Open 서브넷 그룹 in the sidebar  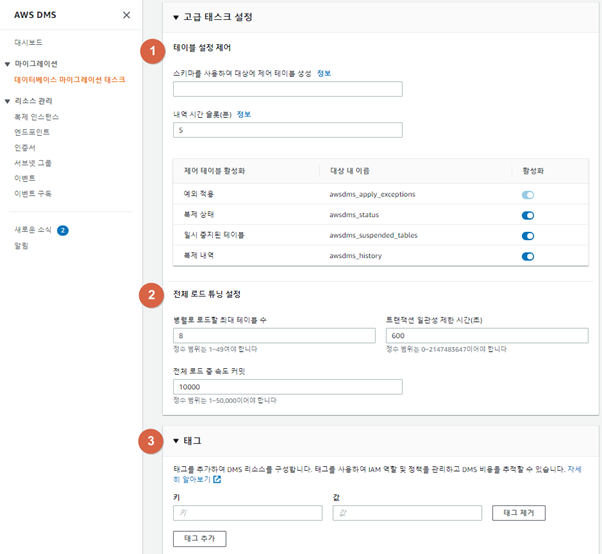click(33, 163)
